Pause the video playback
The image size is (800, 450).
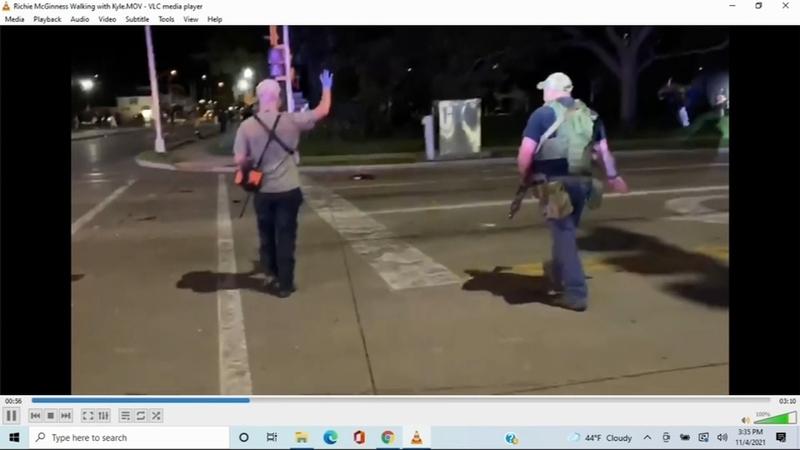(x=12, y=415)
